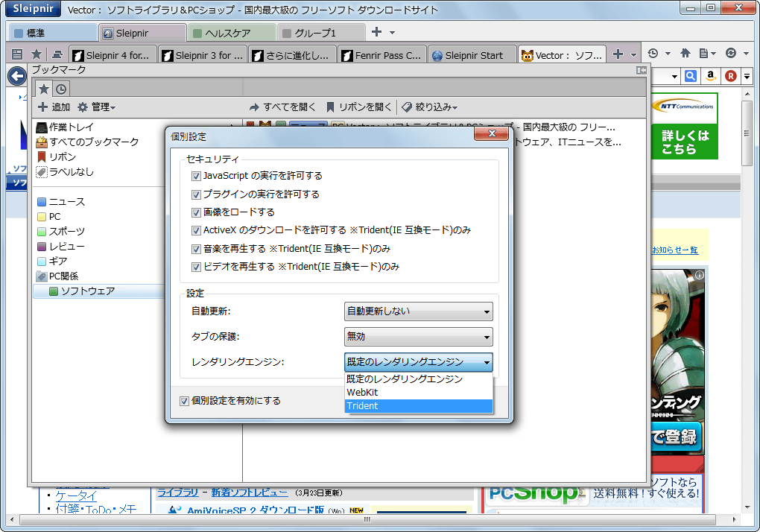
Task: Click the NTT Communications ad banner
Action: [x=684, y=127]
